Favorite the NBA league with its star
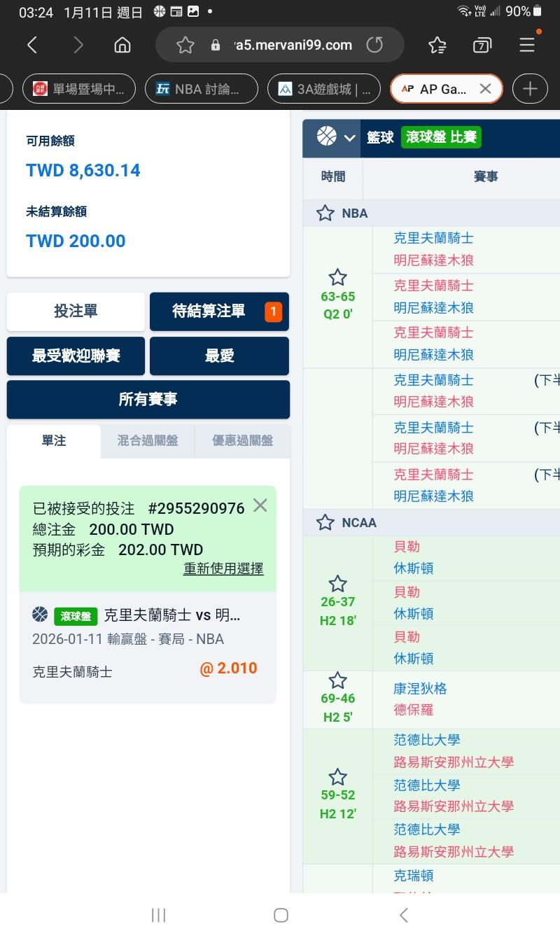560x938 pixels. click(325, 213)
